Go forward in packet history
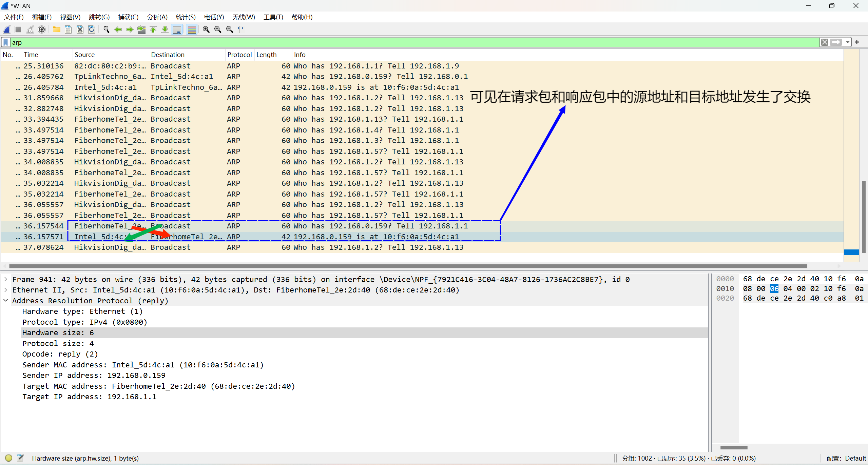Image resolution: width=868 pixels, height=465 pixels. click(130, 30)
